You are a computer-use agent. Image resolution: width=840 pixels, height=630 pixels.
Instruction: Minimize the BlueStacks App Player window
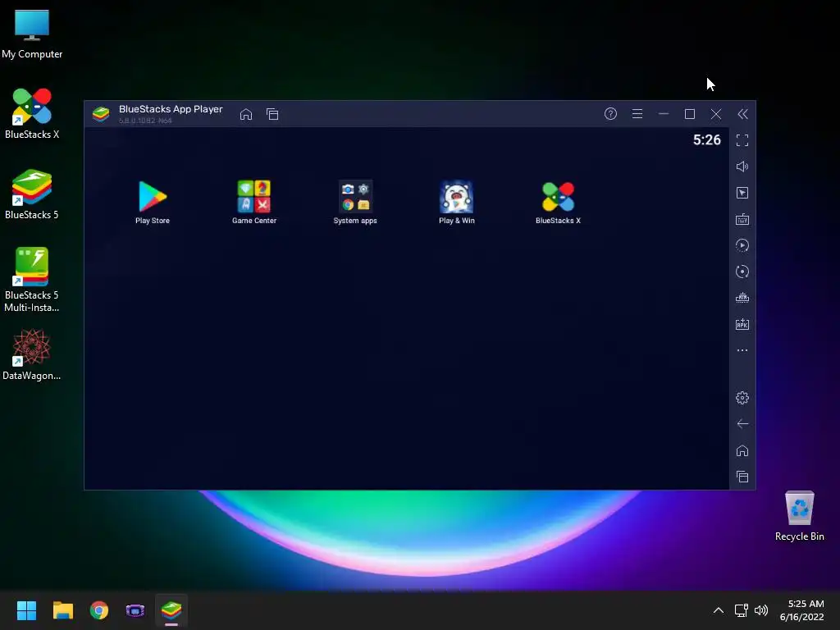(x=663, y=113)
